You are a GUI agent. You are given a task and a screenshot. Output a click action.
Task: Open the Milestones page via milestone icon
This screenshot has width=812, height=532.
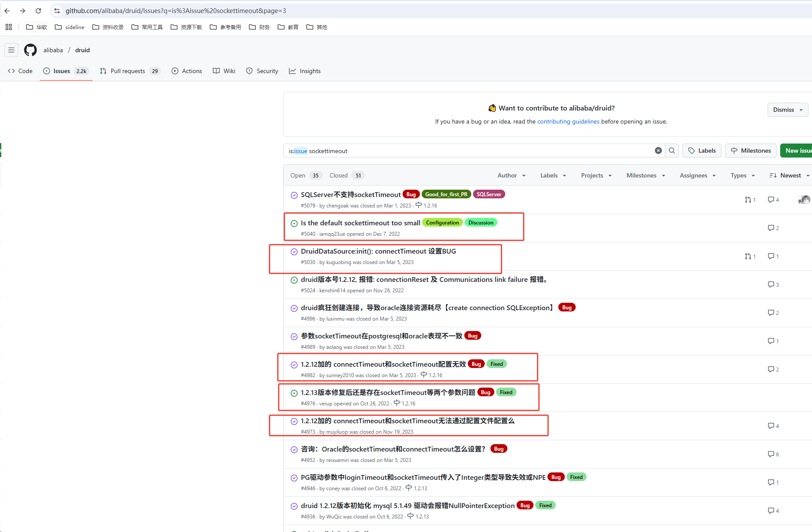point(750,151)
